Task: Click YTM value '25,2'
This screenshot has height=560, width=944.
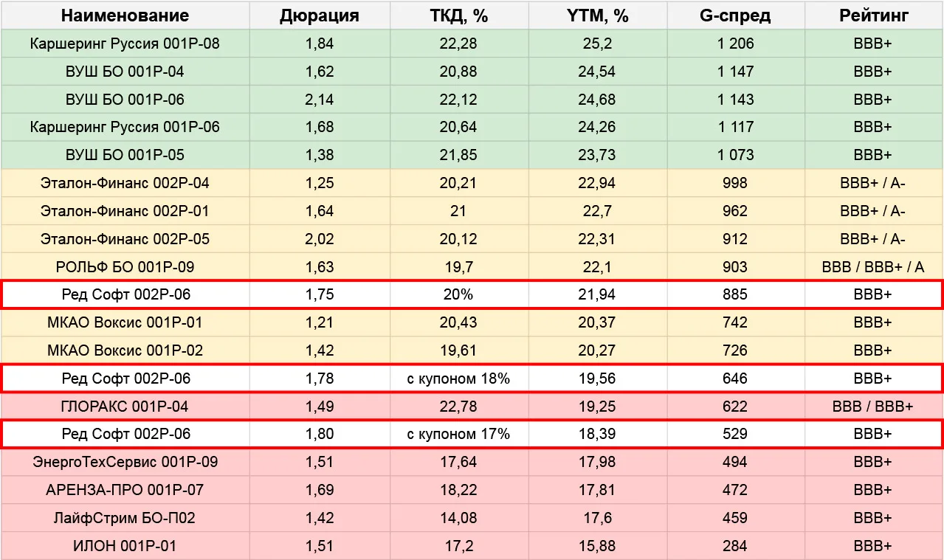Action: pos(597,44)
